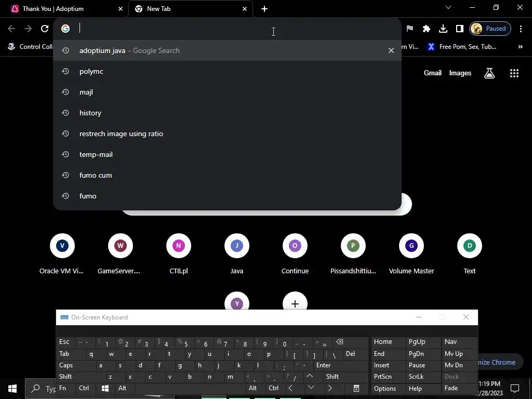The height and width of the screenshot is (399, 532).
Task: Remove the adoptium java suggestion
Action: [391, 50]
